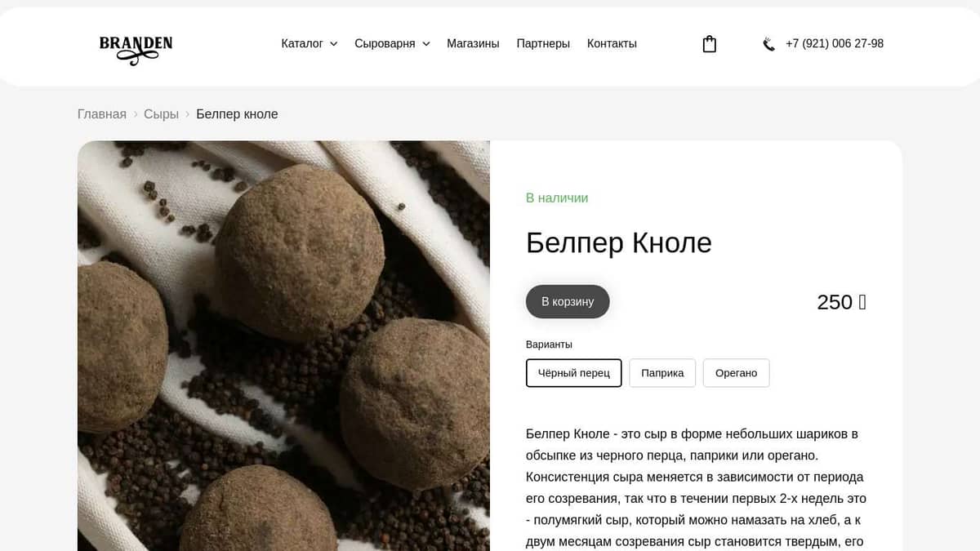Click the В наличии stock status
This screenshot has height=551, width=980.
click(x=557, y=198)
